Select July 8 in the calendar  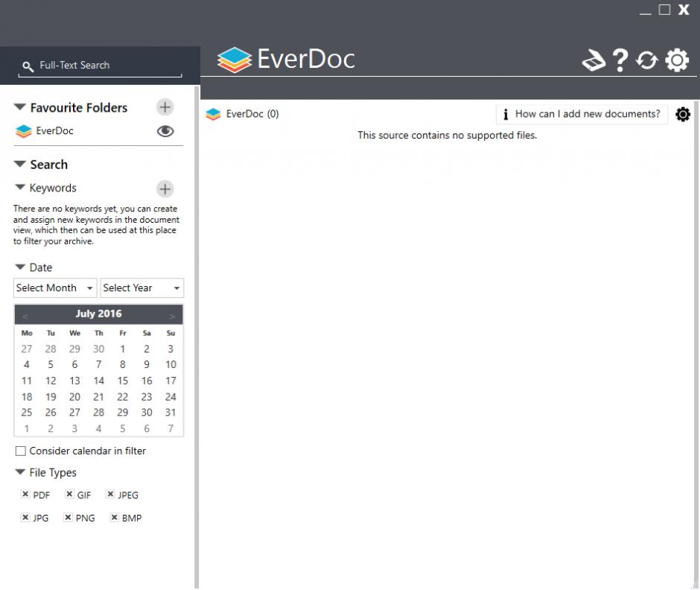coord(122,365)
